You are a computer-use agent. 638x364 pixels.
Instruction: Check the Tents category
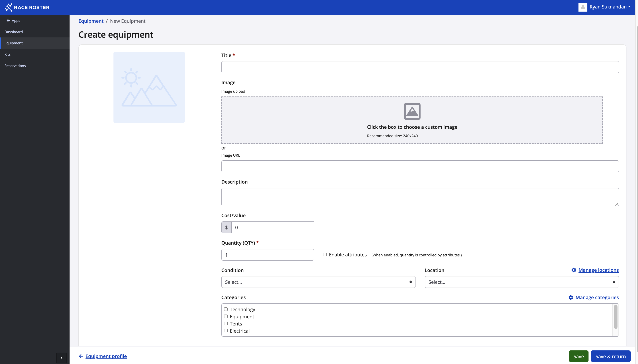tap(226, 323)
